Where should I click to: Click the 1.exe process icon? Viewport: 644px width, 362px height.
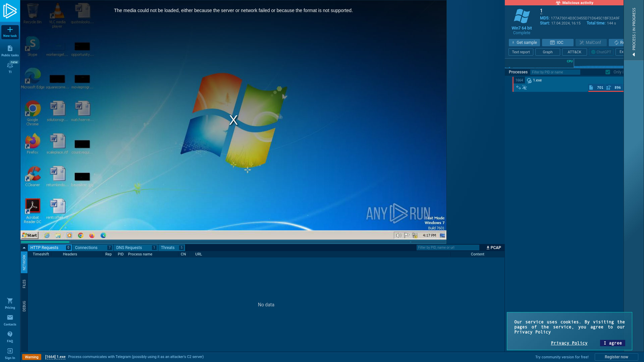529,80
